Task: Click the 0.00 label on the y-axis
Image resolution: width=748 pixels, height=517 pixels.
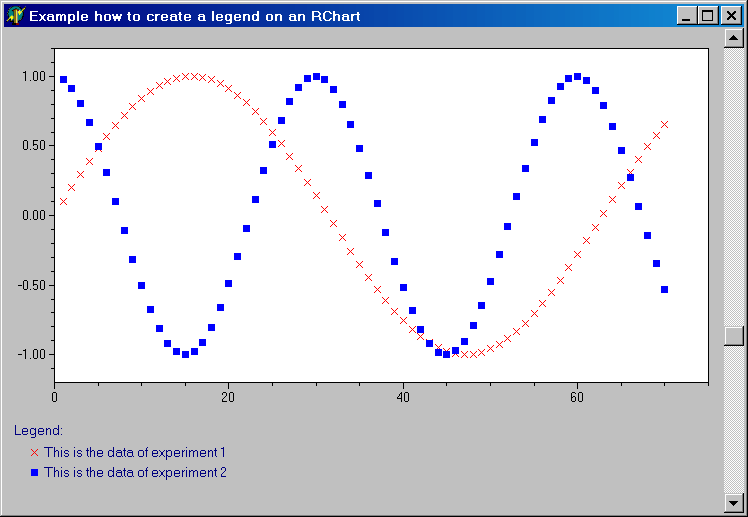Action: (33, 215)
